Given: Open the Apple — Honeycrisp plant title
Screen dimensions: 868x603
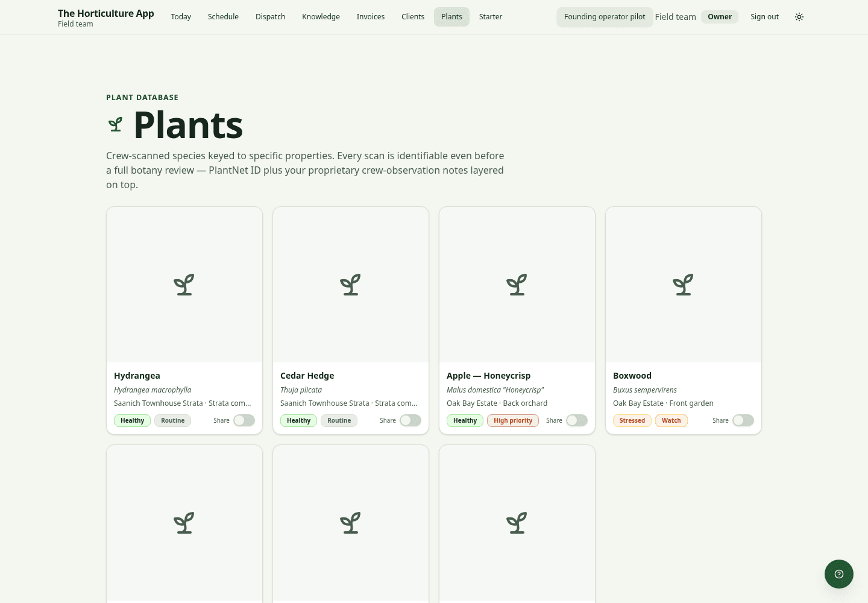Looking at the screenshot, I should pos(488,376).
